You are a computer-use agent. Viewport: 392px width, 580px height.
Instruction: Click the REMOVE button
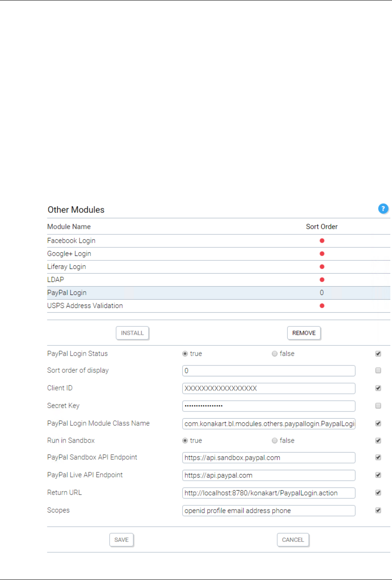click(x=304, y=333)
